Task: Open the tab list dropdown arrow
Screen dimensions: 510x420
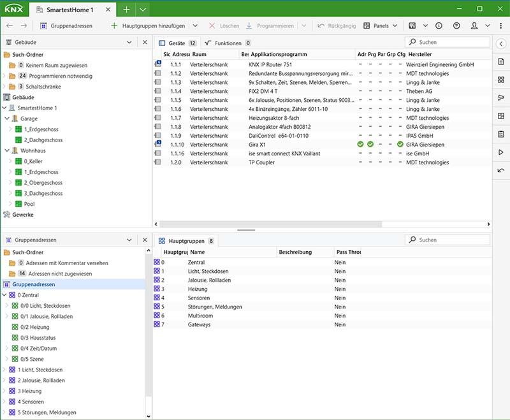Action: (143, 10)
